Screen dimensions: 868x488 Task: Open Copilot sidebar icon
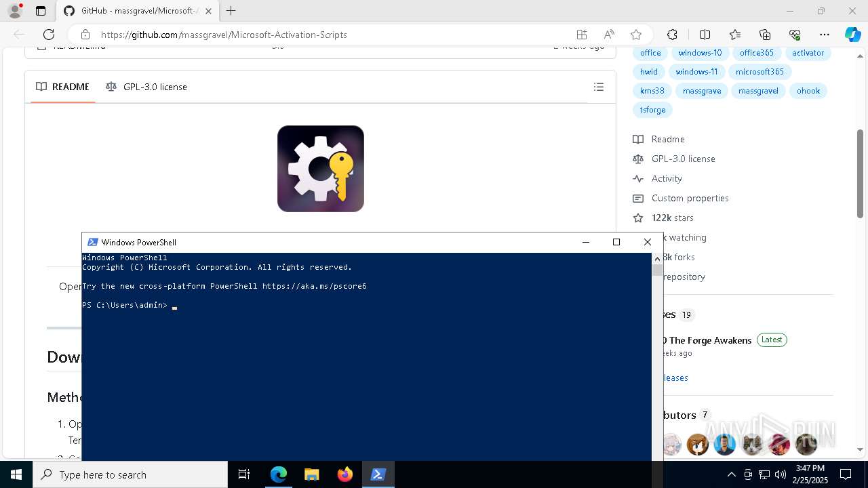[852, 35]
